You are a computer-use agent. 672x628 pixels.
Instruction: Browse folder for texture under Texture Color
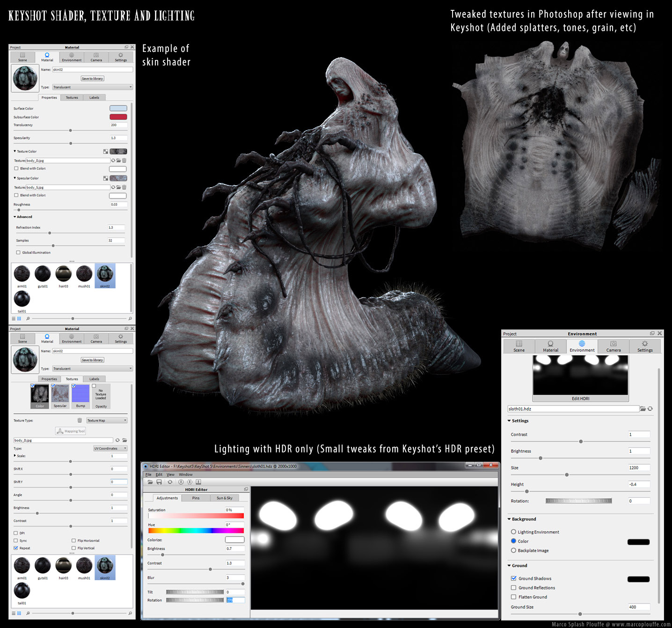[x=119, y=161]
